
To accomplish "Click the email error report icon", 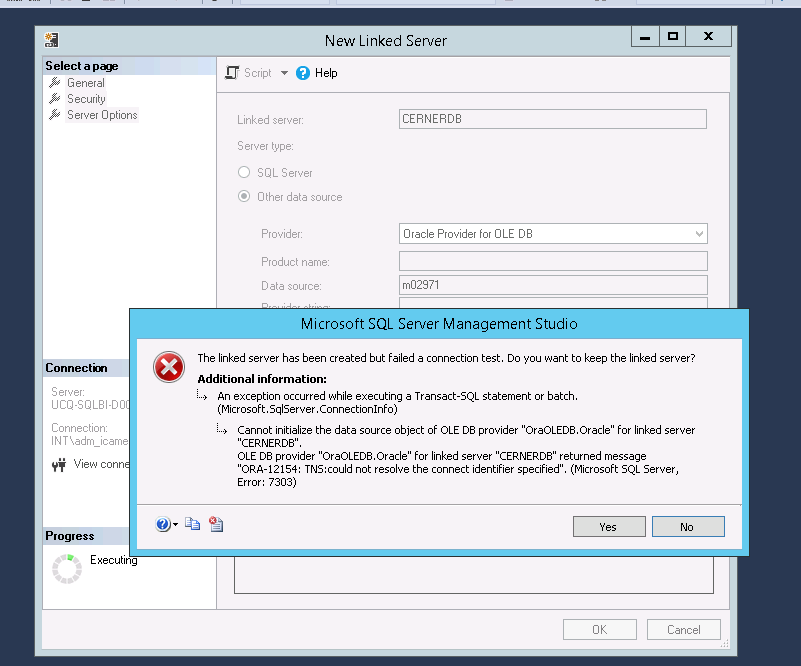I will [215, 524].
